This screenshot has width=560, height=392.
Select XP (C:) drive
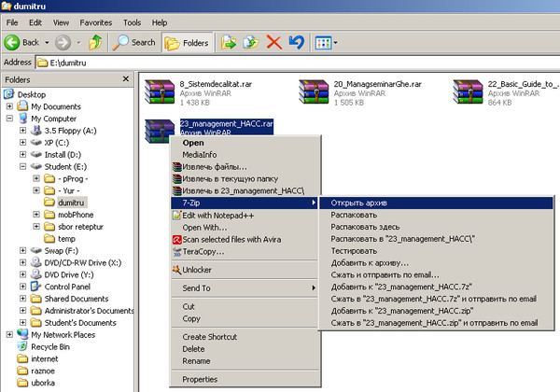pos(57,143)
